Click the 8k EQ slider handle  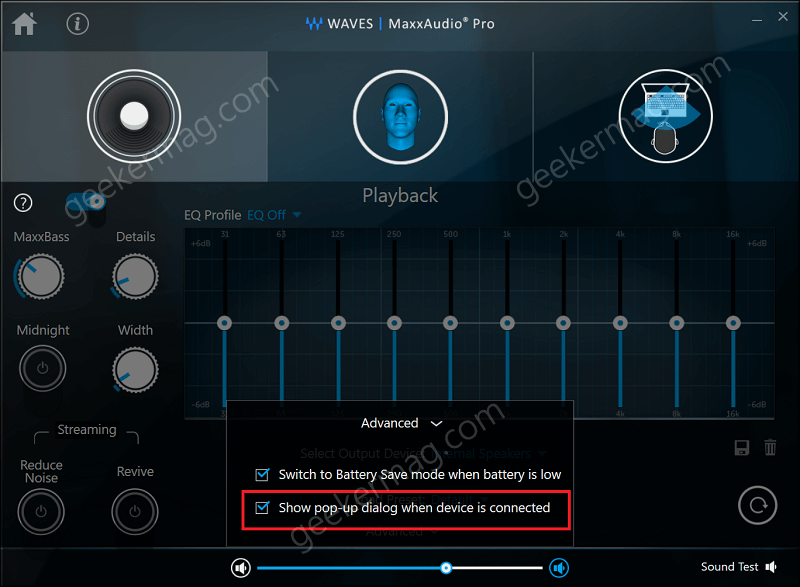click(x=677, y=323)
